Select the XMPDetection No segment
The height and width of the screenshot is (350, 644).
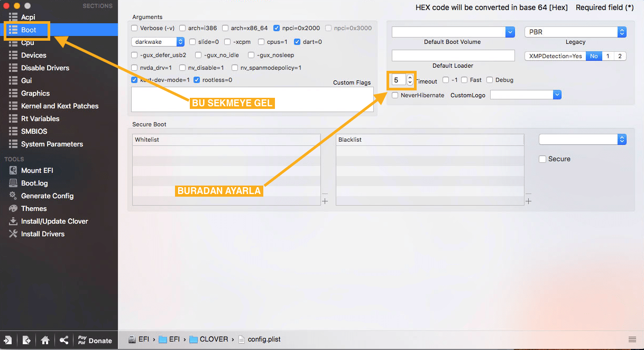tap(594, 56)
